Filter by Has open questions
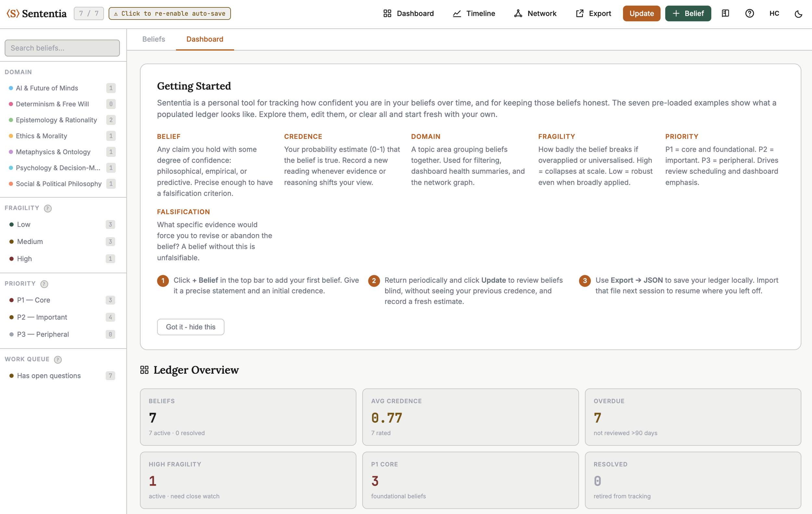The height and width of the screenshot is (514, 812). (62, 376)
